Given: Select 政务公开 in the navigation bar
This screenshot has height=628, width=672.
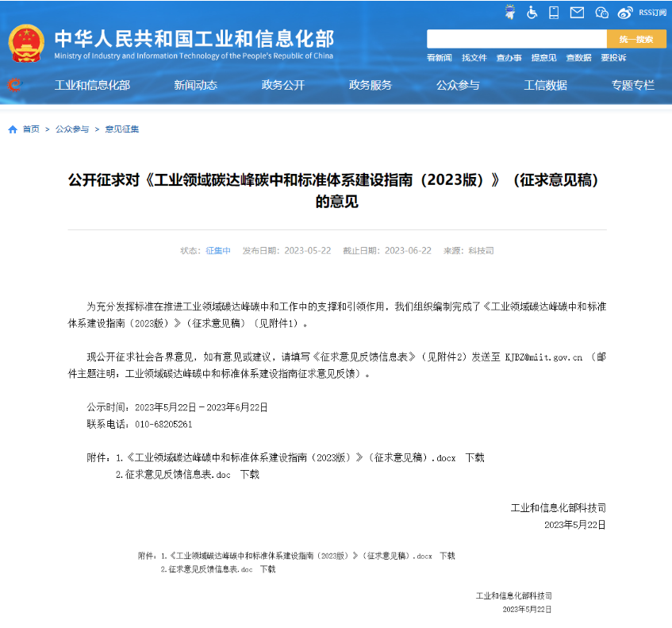Looking at the screenshot, I should coord(282,85).
